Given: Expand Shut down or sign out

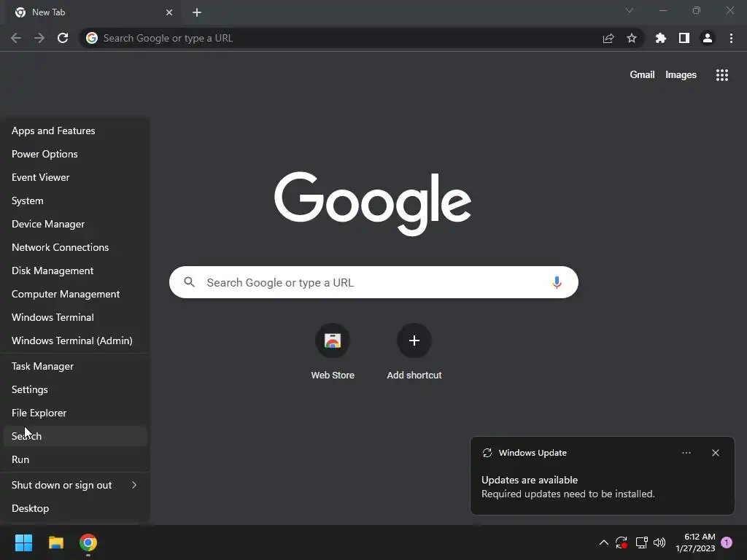Looking at the screenshot, I should 75,485.
